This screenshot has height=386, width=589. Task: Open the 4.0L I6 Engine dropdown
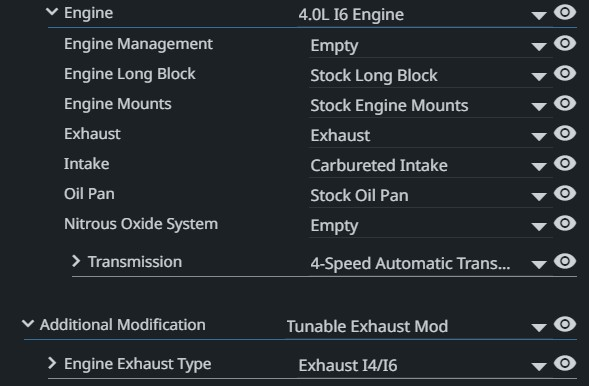pos(539,16)
